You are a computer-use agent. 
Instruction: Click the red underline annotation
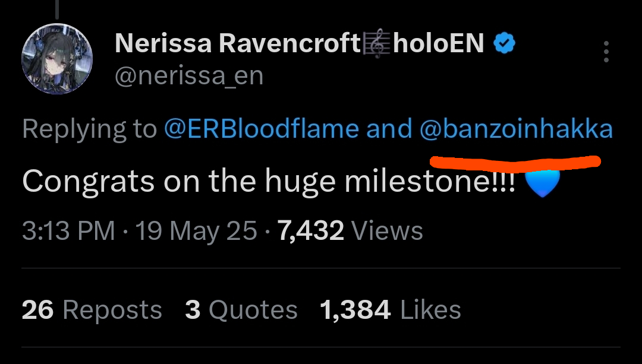coord(515,161)
